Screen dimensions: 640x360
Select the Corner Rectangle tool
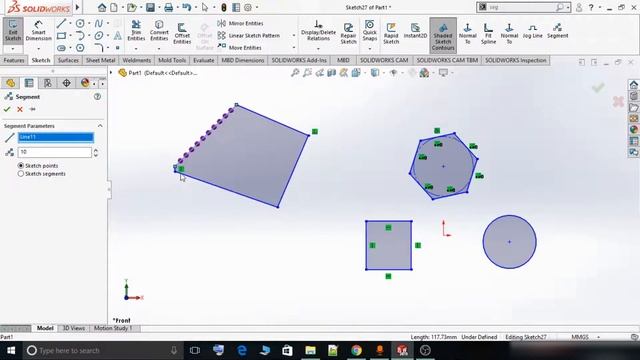coord(61,36)
